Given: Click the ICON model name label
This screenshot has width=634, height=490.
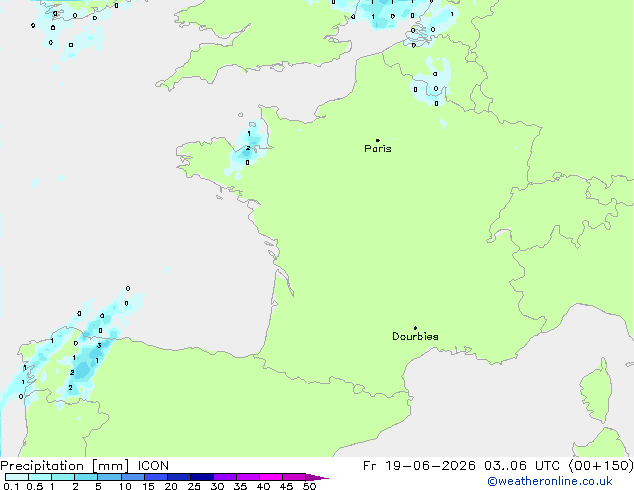Looking at the screenshot, I should pos(153,466).
